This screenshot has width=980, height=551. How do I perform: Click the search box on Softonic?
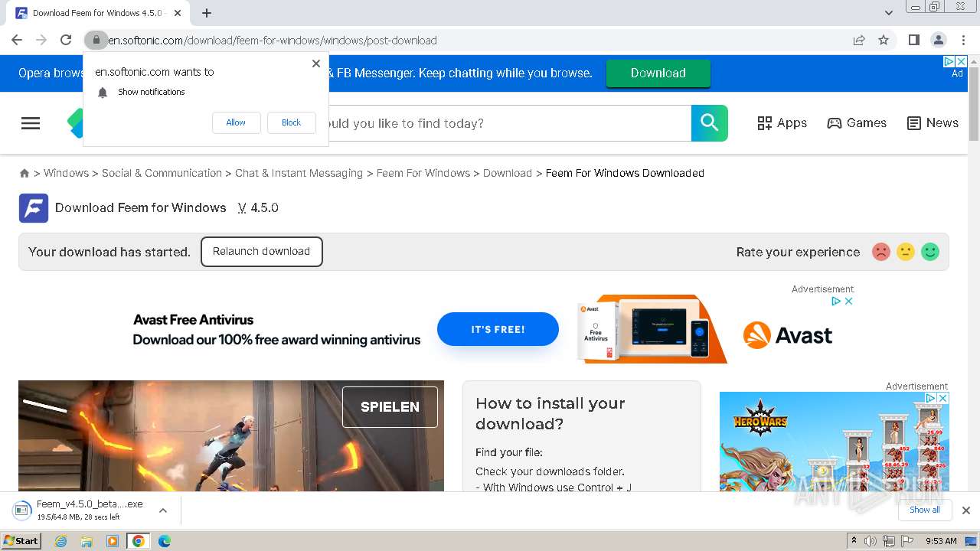(x=509, y=123)
